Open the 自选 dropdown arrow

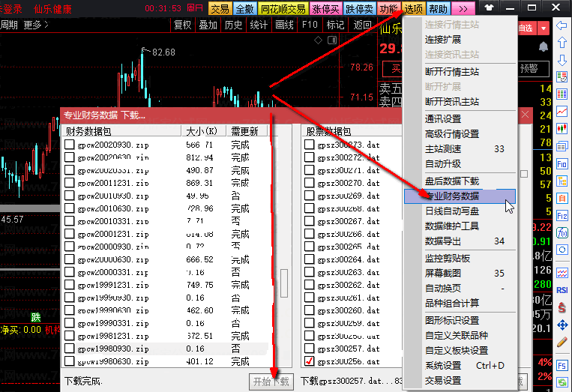point(544,28)
